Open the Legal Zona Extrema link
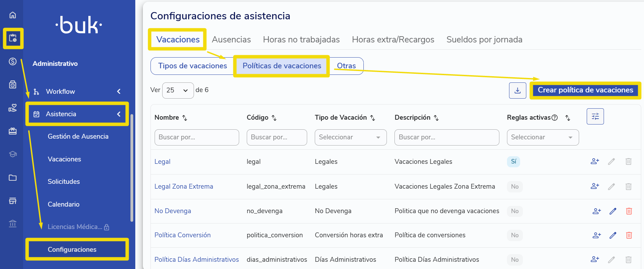 [x=184, y=187]
